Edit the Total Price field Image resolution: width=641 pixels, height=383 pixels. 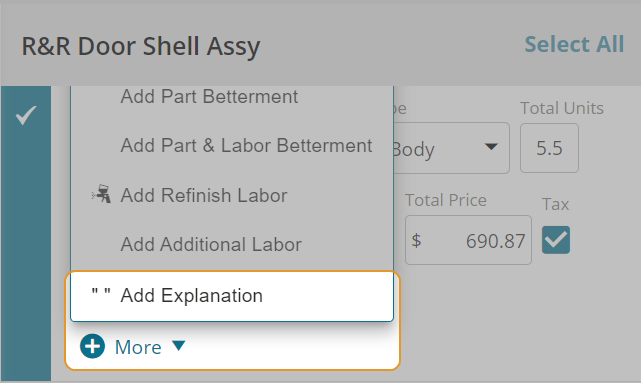coord(468,240)
